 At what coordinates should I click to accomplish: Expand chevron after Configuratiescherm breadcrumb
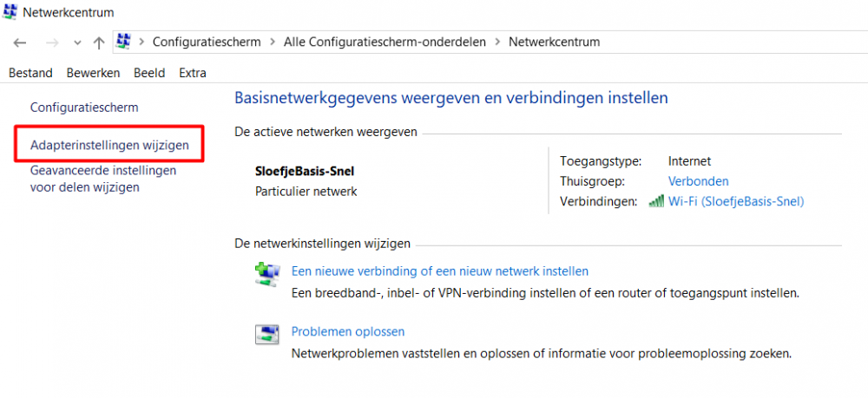(x=272, y=42)
